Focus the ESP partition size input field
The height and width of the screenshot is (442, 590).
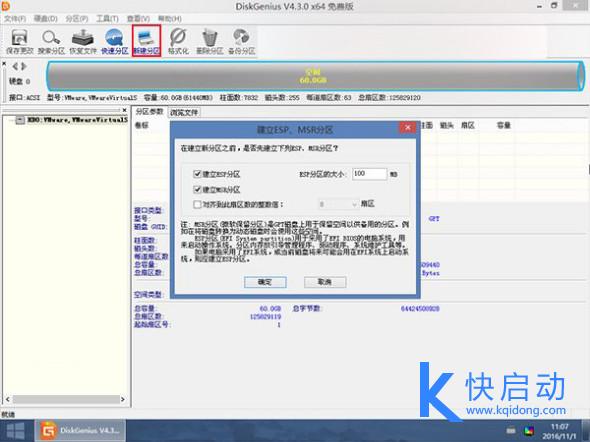(369, 174)
